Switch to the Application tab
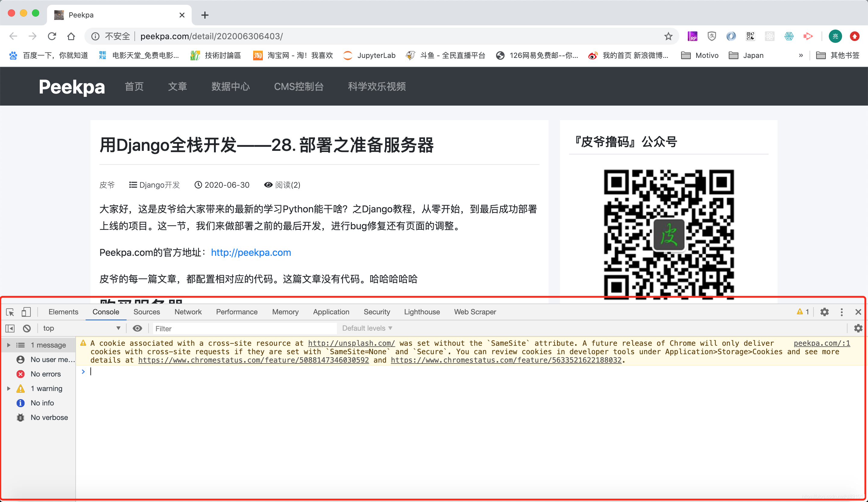868x502 pixels. tap(331, 312)
